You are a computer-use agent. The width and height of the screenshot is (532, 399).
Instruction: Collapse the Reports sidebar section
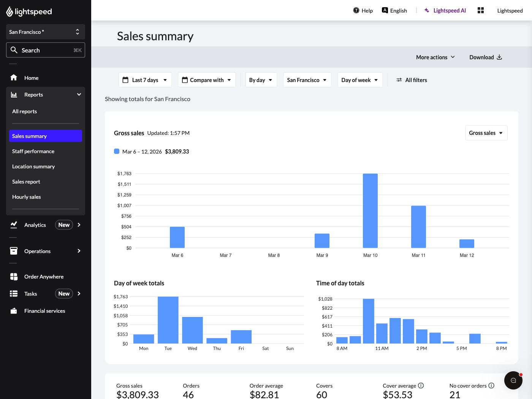pyautogui.click(x=79, y=94)
